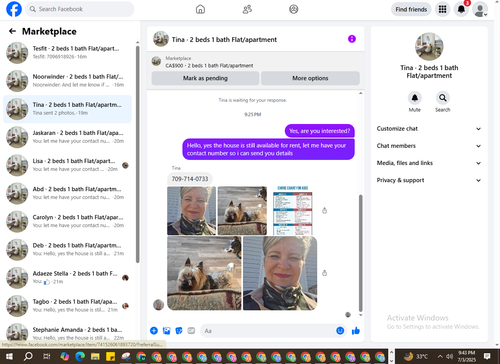Viewport: 500px width, 364px height.
Task: Open the notifications bell in the header
Action: click(x=461, y=9)
